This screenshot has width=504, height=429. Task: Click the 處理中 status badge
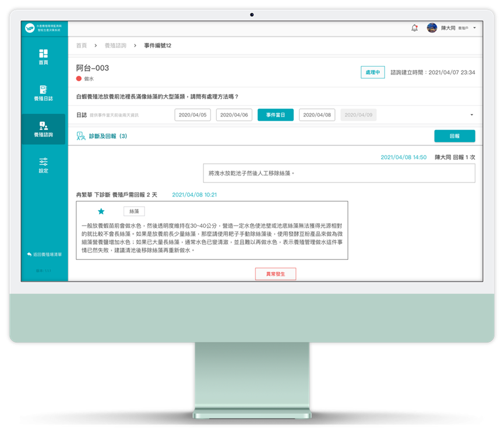372,72
